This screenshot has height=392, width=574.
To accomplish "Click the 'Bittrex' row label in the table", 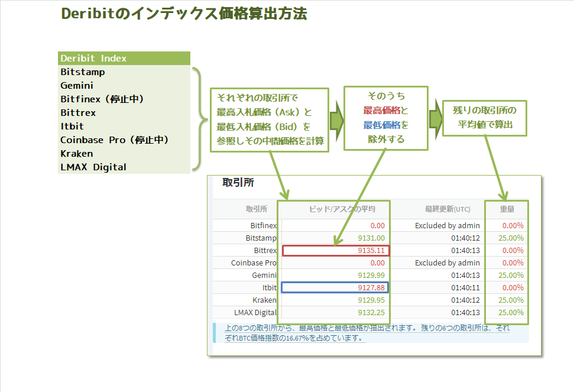I will pos(265,250).
